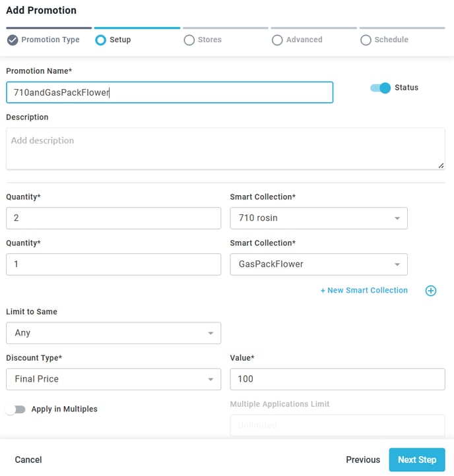
Task: Open the 710 rosin Smart Collection dropdown
Action: point(319,218)
